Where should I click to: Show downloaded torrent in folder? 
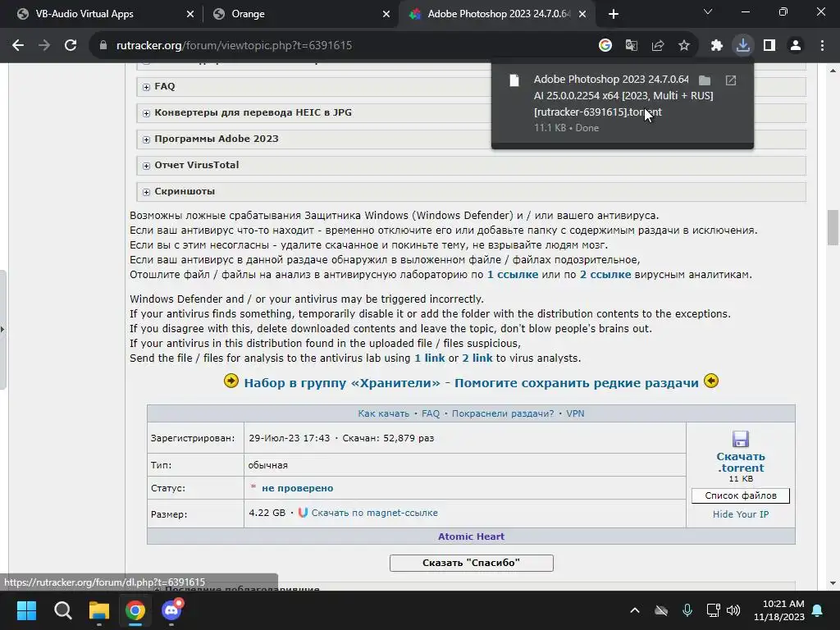(x=705, y=80)
